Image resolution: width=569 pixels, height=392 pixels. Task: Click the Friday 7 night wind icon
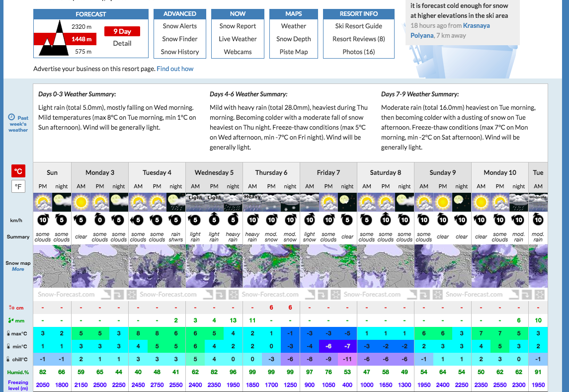click(x=347, y=220)
